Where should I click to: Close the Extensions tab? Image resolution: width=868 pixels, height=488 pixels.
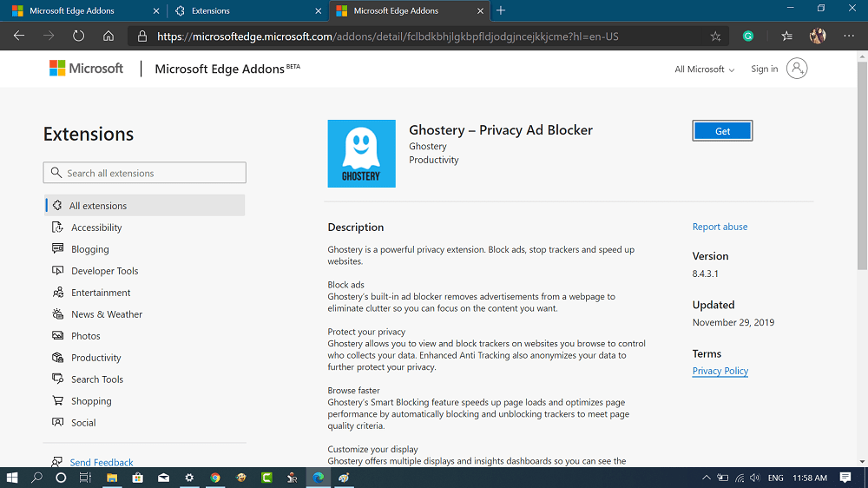coord(318,10)
